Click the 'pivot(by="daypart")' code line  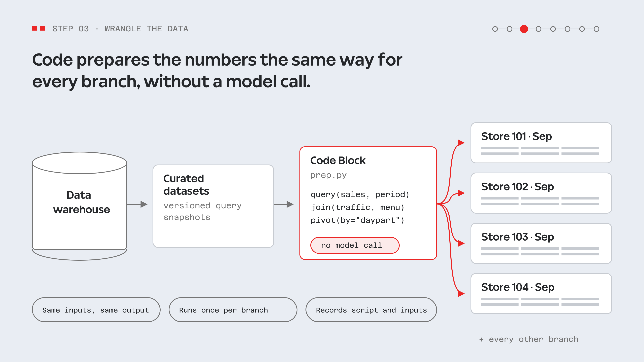(x=357, y=220)
